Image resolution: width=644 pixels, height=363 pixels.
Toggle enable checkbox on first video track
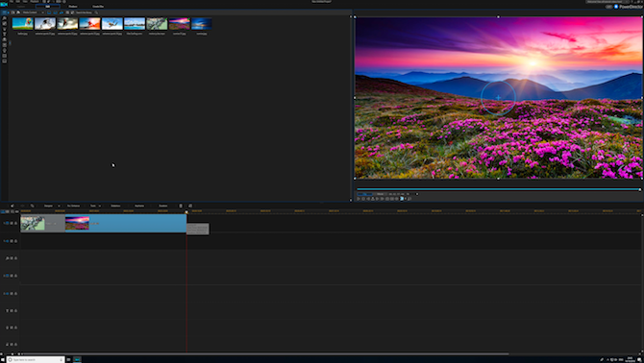12,223
